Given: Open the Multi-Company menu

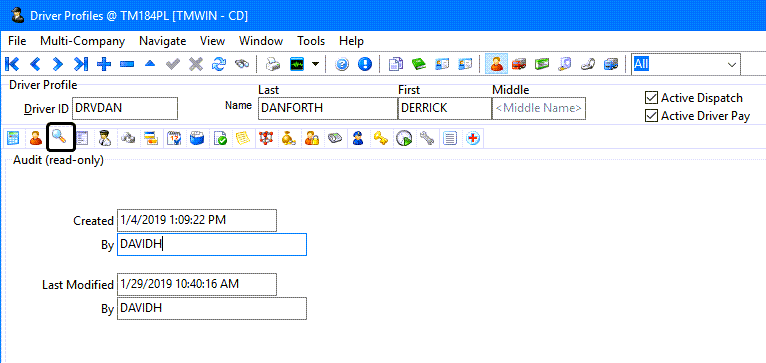Looking at the screenshot, I should (x=83, y=41).
